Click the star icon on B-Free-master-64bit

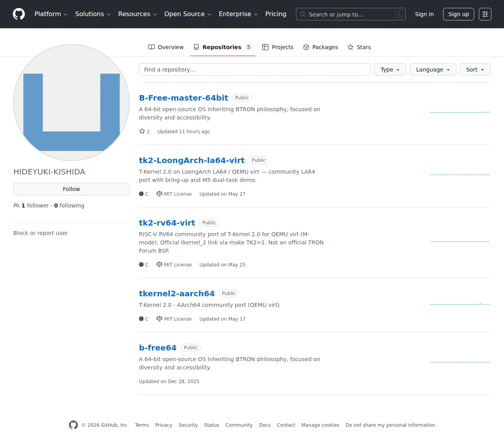click(142, 131)
